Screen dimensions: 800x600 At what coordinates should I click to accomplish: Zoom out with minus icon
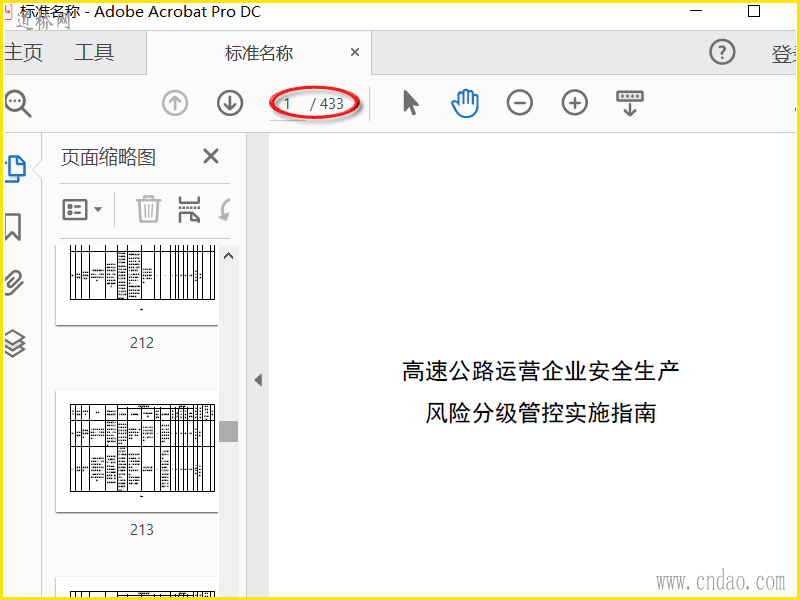tap(520, 103)
